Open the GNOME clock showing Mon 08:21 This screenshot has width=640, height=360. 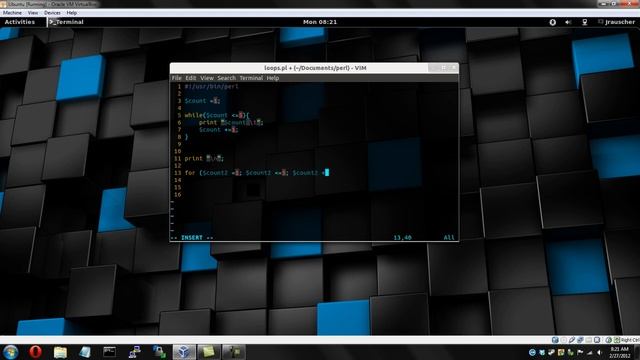320,22
